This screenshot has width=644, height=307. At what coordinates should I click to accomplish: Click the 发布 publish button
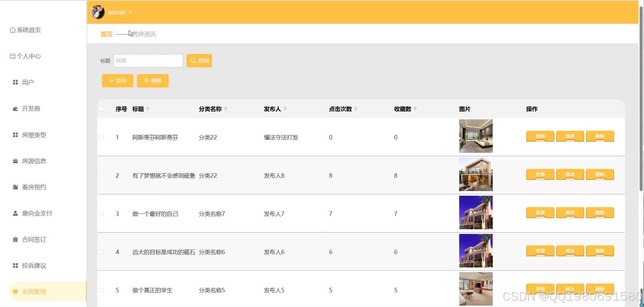click(x=118, y=81)
